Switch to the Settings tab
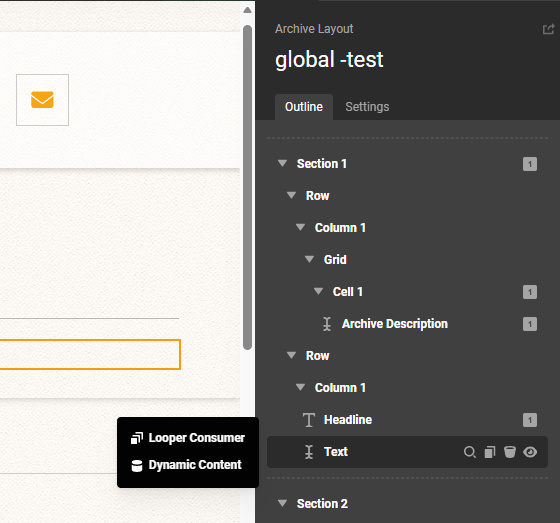 coord(367,107)
